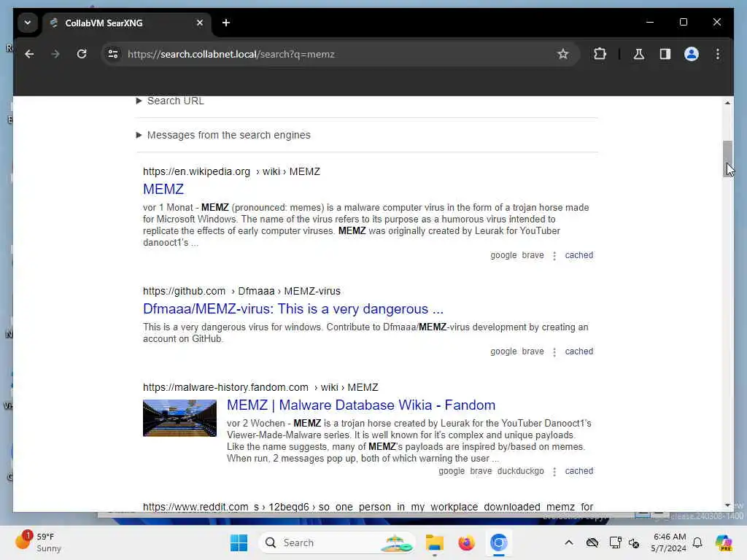The width and height of the screenshot is (747, 560).
Task: Open Dfmaaa/MEMZ-virus GitHub result
Action: click(x=293, y=309)
